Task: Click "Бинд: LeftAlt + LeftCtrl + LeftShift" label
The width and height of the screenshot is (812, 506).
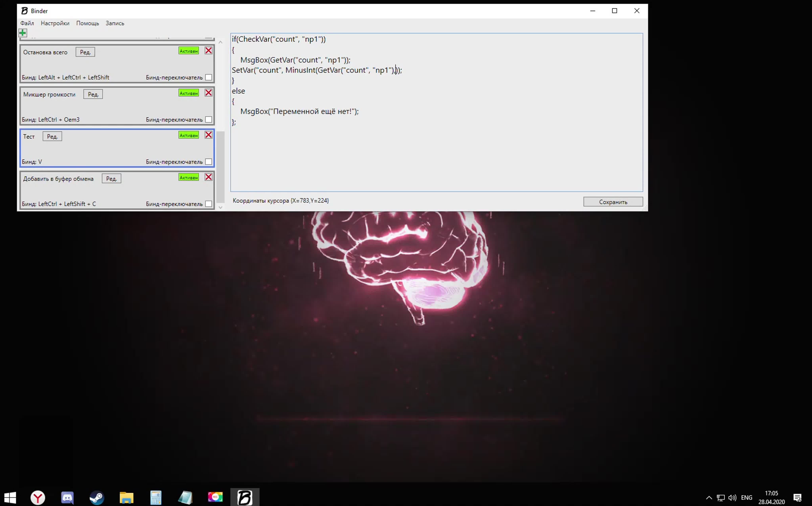Action: (x=65, y=77)
